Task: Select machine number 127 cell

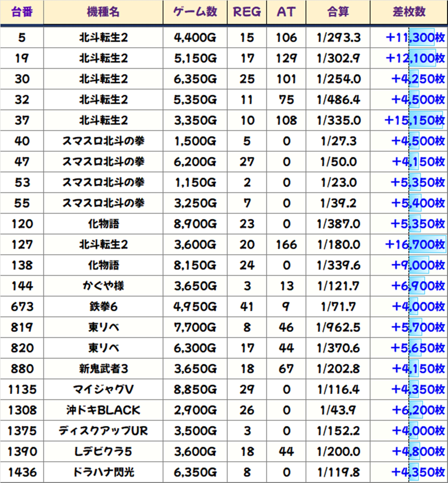Action: pos(22,245)
